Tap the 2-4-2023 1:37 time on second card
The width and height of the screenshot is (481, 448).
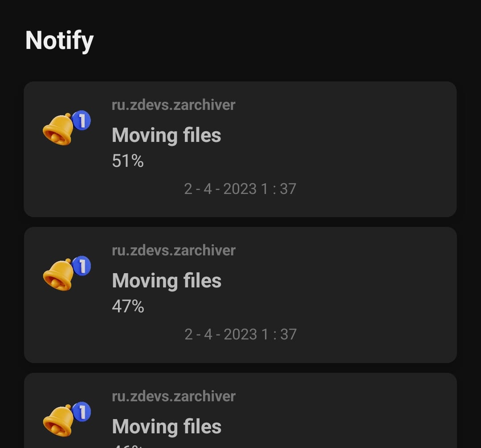(x=240, y=333)
